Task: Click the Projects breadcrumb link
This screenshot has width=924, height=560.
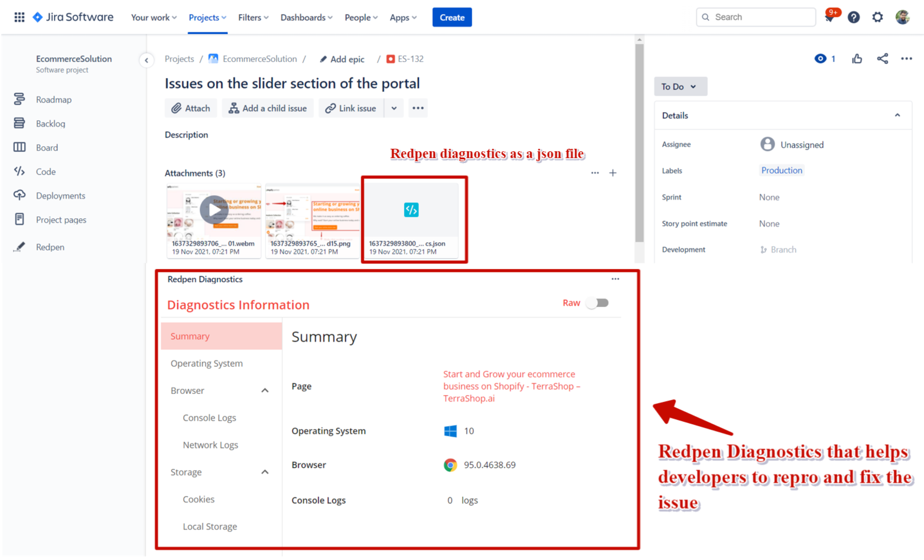Action: point(179,59)
